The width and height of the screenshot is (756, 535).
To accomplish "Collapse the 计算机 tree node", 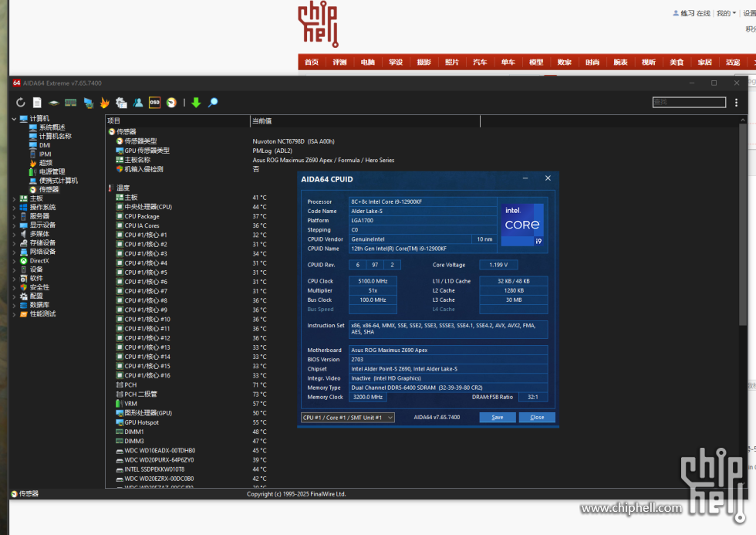I will [14, 119].
